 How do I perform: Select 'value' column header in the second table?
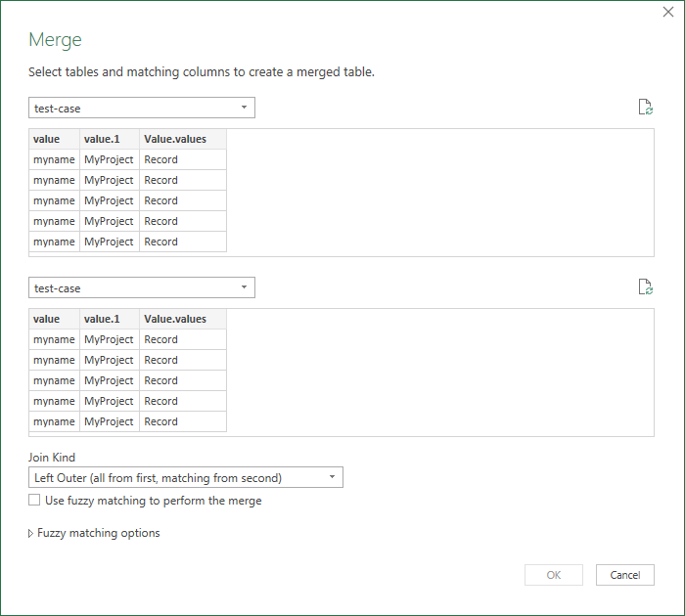pos(54,319)
